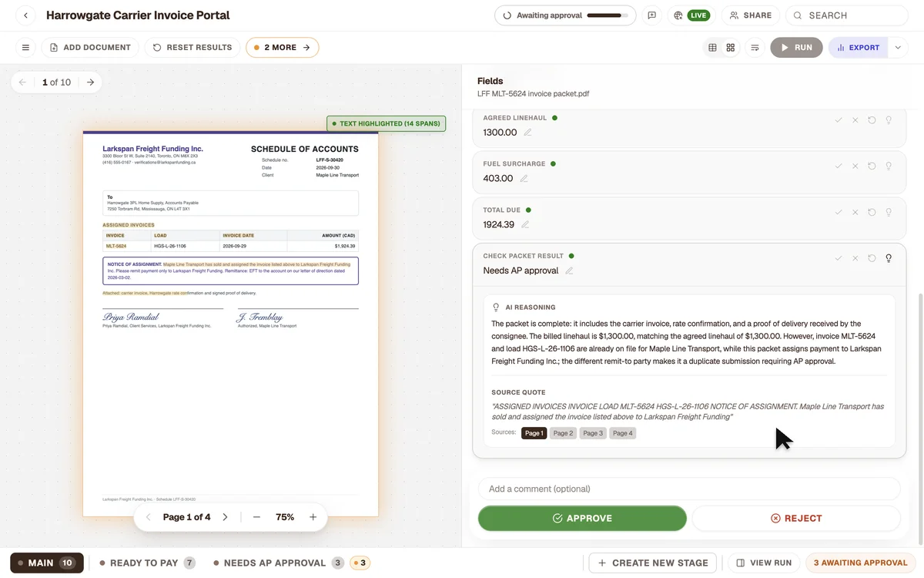Zoom in the document viewer
Viewport: 924px width, 578px height.
pos(313,517)
